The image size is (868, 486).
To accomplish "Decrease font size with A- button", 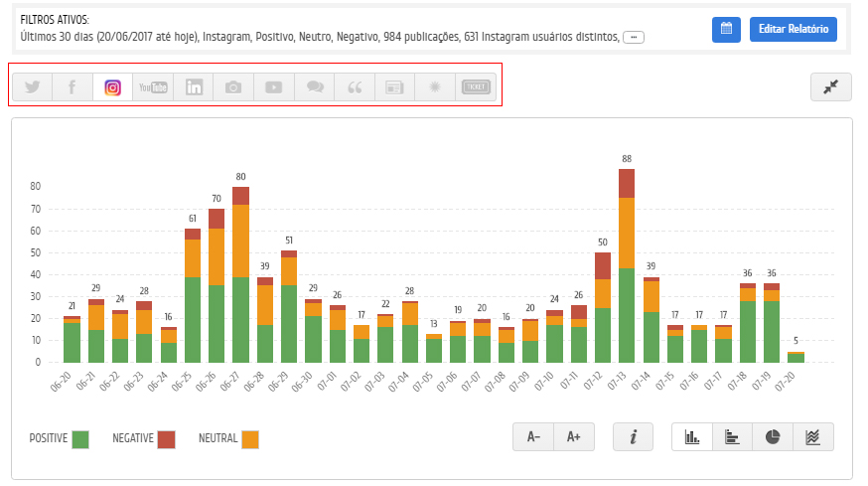I will (x=533, y=437).
